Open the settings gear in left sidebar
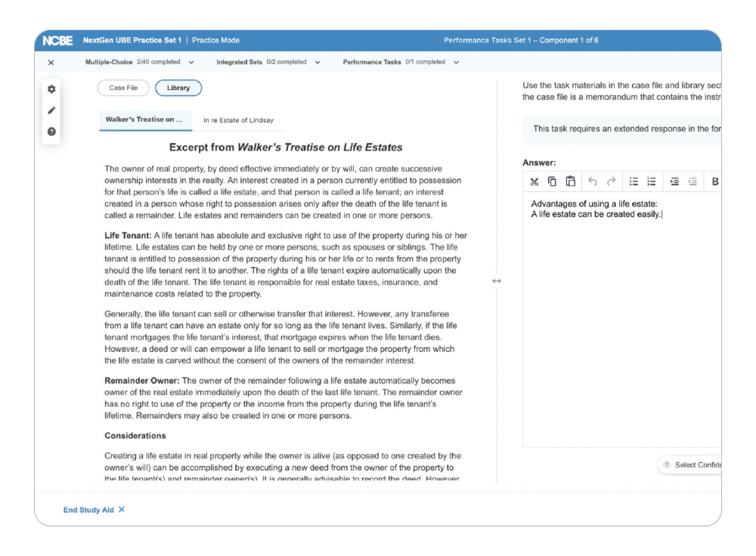This screenshot has width=756, height=556. [51, 89]
